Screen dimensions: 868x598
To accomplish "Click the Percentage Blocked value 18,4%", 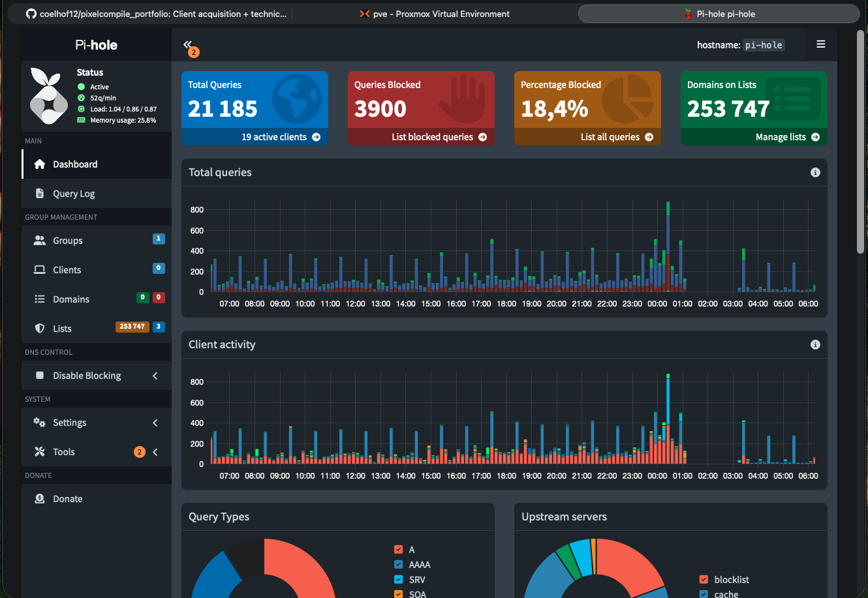I will click(x=555, y=108).
